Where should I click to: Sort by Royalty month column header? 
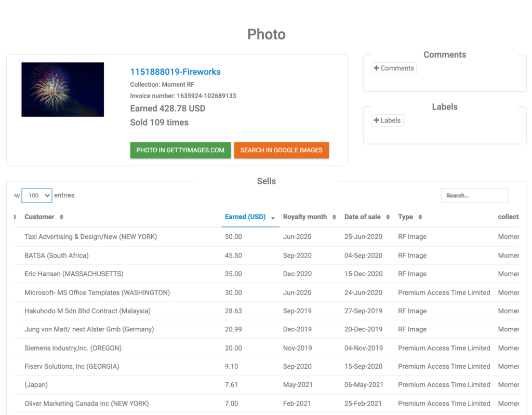coord(305,217)
